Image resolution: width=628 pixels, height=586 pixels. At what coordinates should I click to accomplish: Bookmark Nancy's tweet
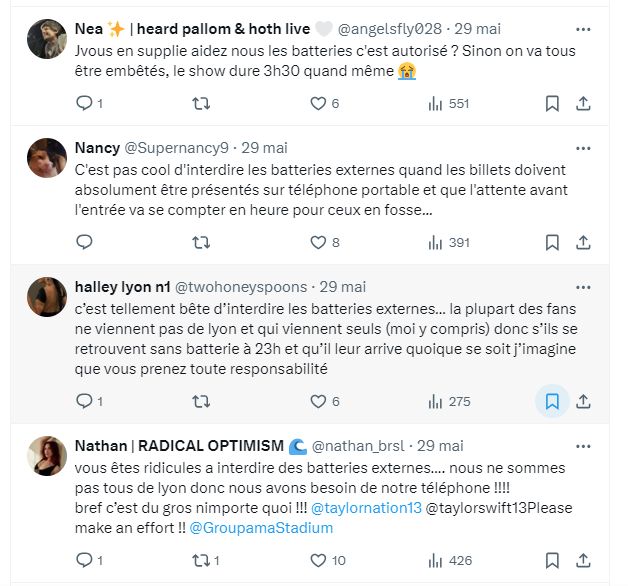pos(552,242)
